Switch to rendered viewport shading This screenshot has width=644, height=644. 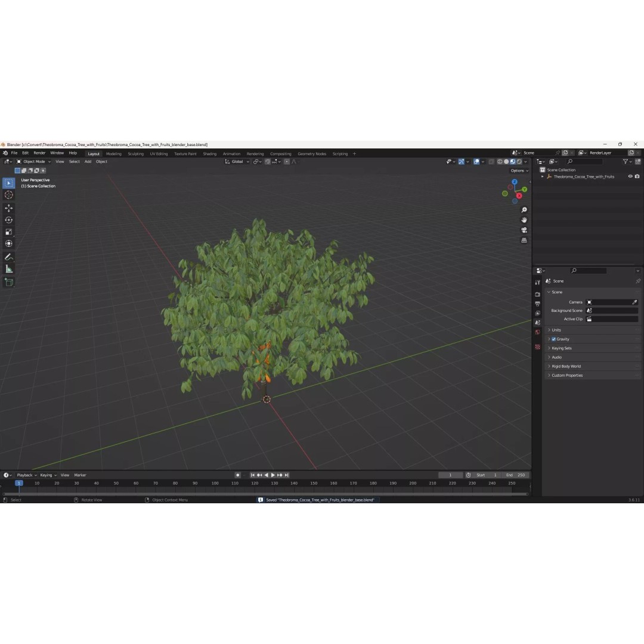[519, 162]
